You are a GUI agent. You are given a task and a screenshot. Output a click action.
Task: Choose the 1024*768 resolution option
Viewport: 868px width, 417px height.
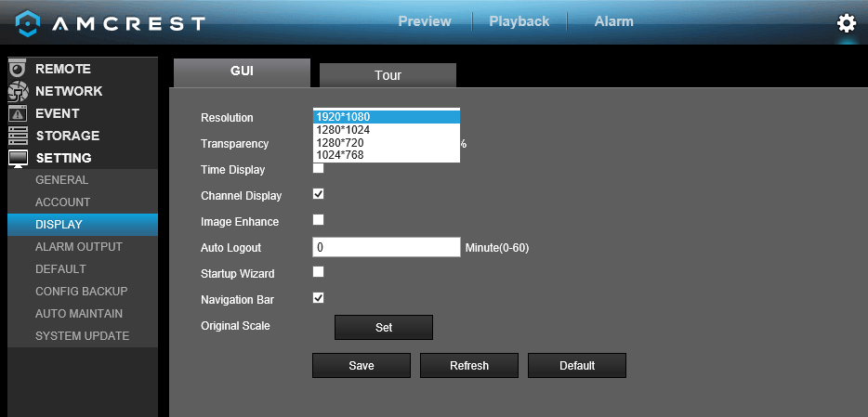pyautogui.click(x=387, y=155)
